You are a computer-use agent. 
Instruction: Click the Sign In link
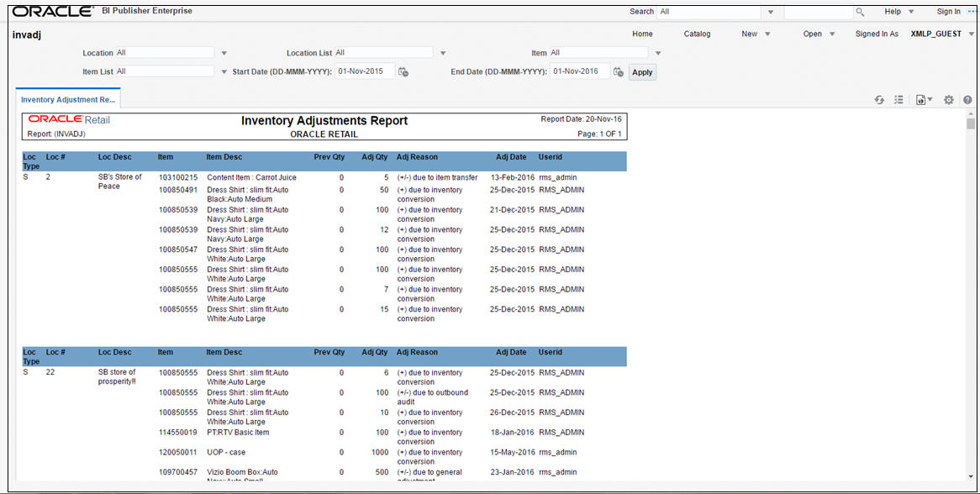[x=948, y=12]
